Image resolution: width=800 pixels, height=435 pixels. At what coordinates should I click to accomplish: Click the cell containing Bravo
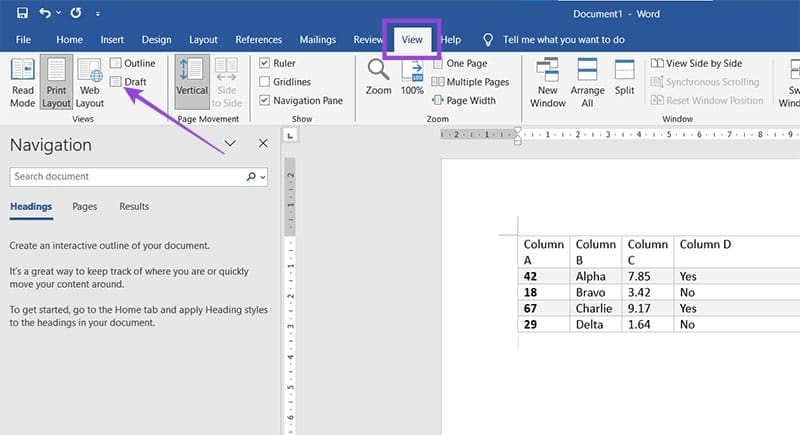pyautogui.click(x=596, y=292)
